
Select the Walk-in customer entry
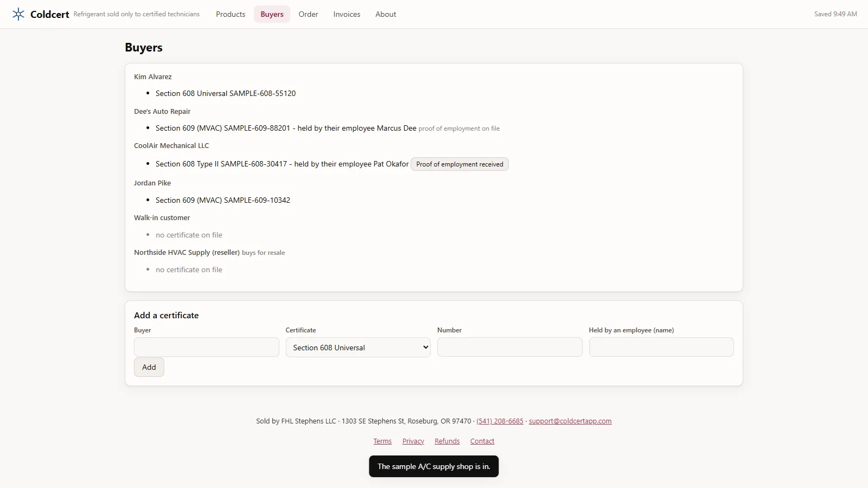click(162, 218)
